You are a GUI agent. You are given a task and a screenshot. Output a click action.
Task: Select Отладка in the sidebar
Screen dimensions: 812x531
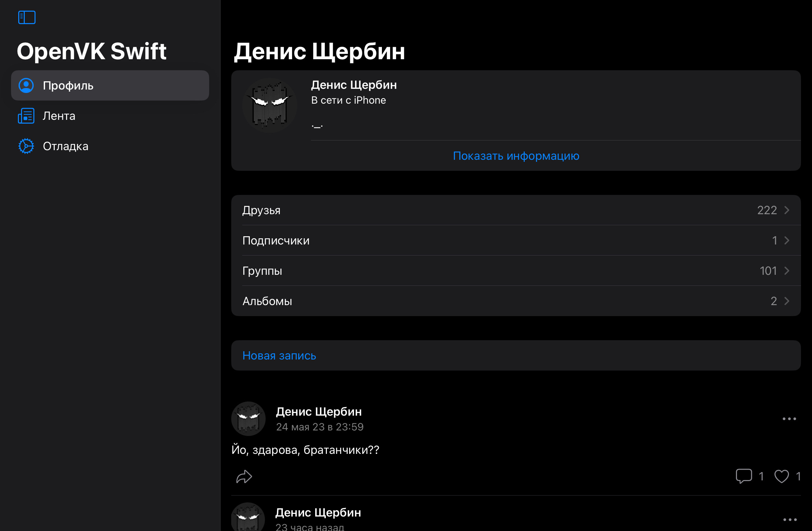[66, 146]
